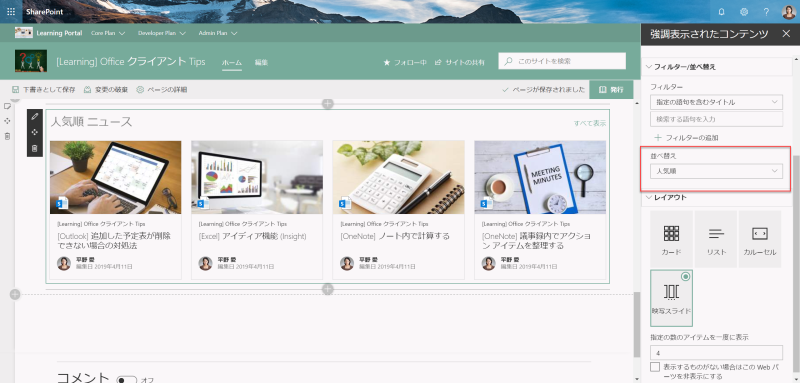The width and height of the screenshot is (800, 383).
Task: Toggle the comments on/off switch
Action: click(127, 380)
